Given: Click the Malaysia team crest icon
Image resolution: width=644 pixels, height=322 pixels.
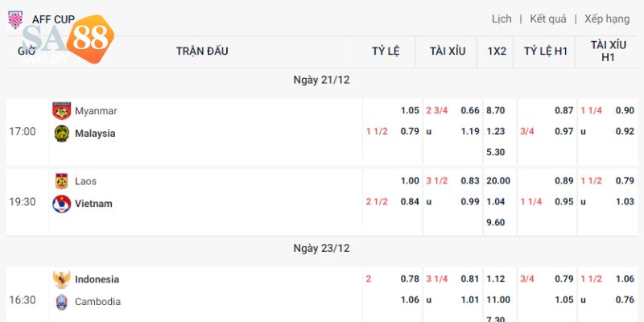Looking at the screenshot, I should [x=61, y=133].
